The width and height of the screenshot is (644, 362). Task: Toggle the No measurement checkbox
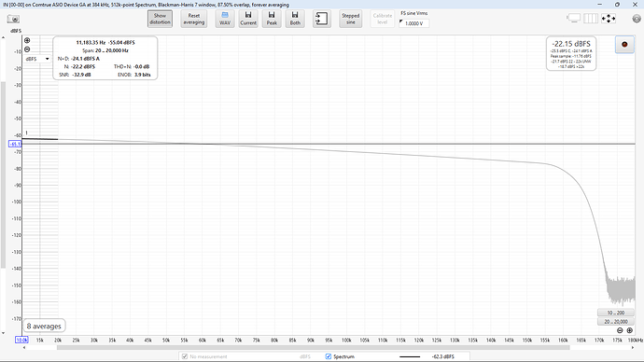tap(185, 356)
